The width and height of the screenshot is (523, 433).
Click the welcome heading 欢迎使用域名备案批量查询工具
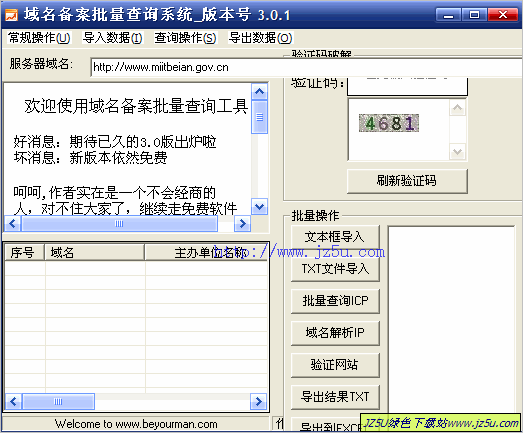click(136, 106)
